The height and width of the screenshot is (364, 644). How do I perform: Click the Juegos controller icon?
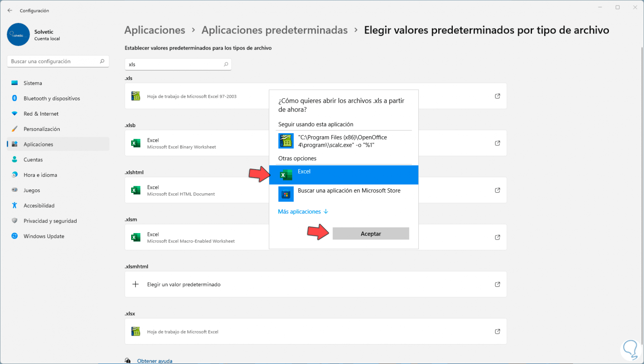pos(14,190)
